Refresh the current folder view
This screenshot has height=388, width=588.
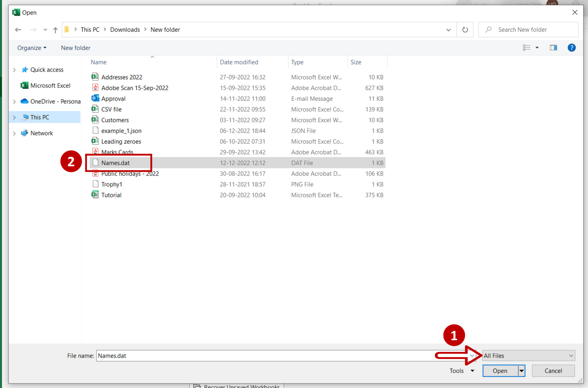[x=465, y=29]
